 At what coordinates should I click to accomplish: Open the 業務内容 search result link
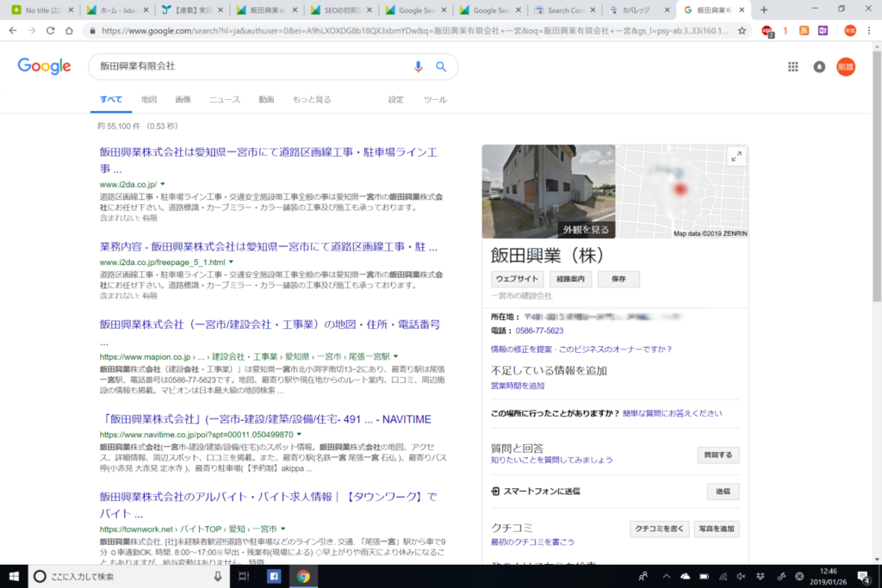[269, 247]
